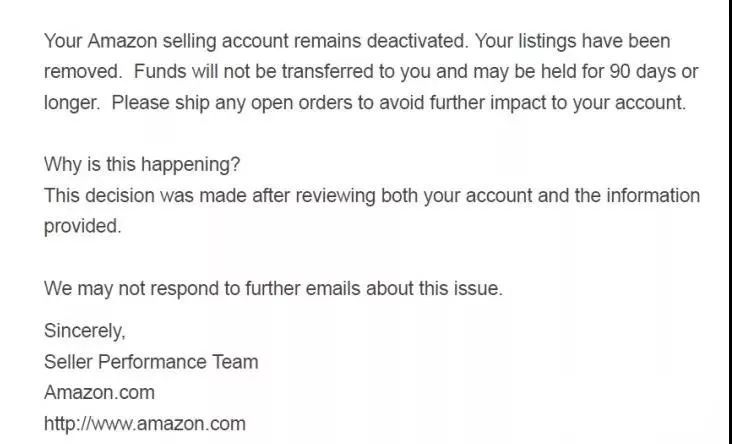Click the Seller Performance Team signature text
732x444 pixels.
[x=151, y=361]
